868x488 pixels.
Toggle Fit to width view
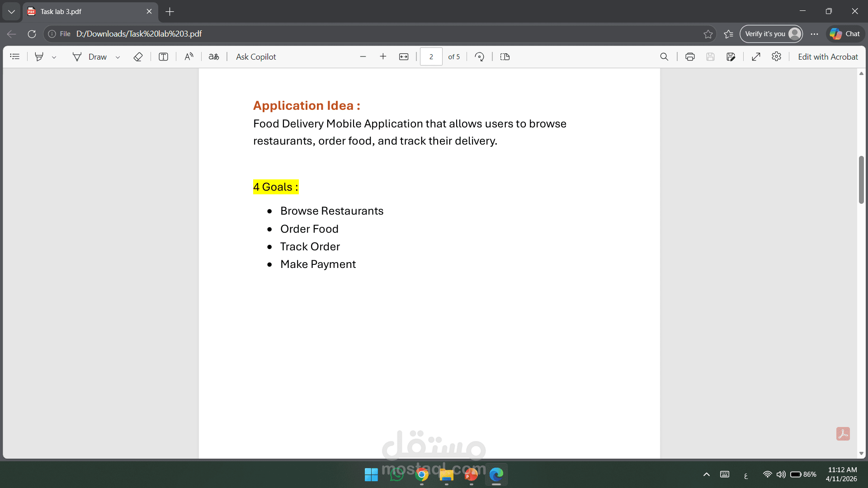[404, 57]
